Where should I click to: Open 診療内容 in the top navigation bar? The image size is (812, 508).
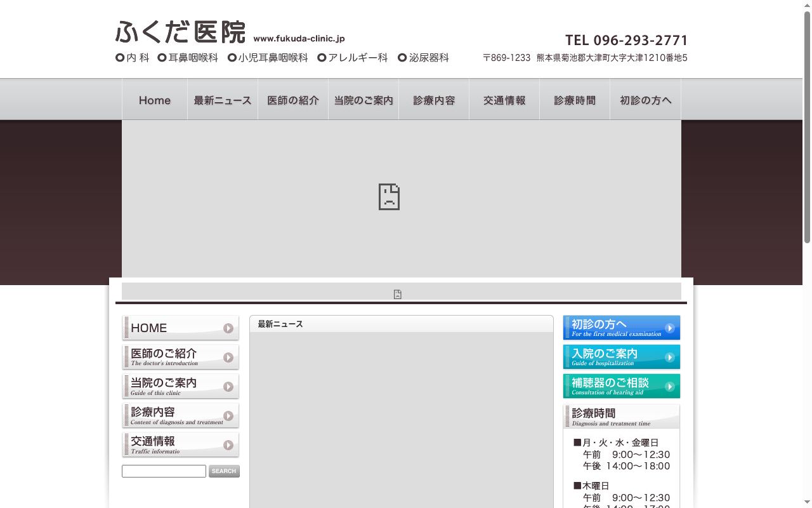click(x=434, y=100)
